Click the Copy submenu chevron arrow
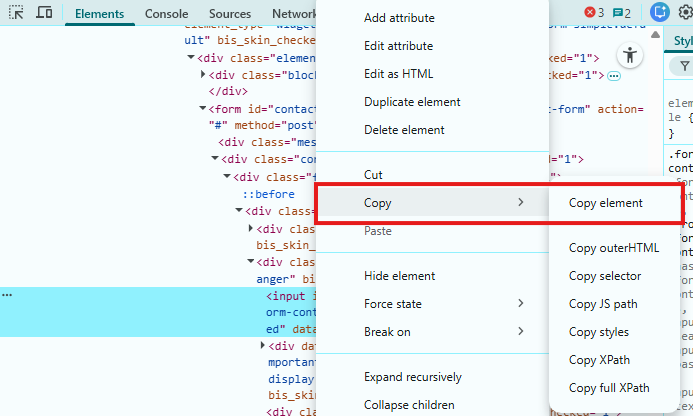 pyautogui.click(x=521, y=202)
